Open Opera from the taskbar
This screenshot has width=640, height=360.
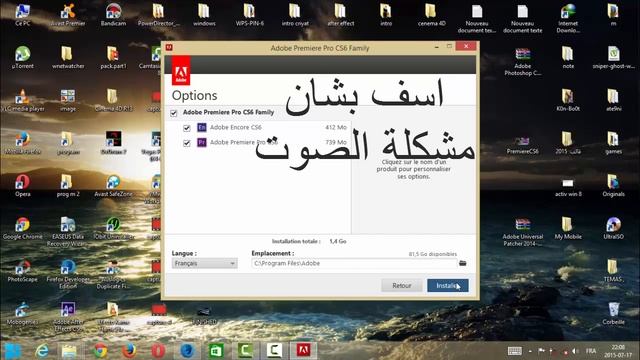pos(158,351)
